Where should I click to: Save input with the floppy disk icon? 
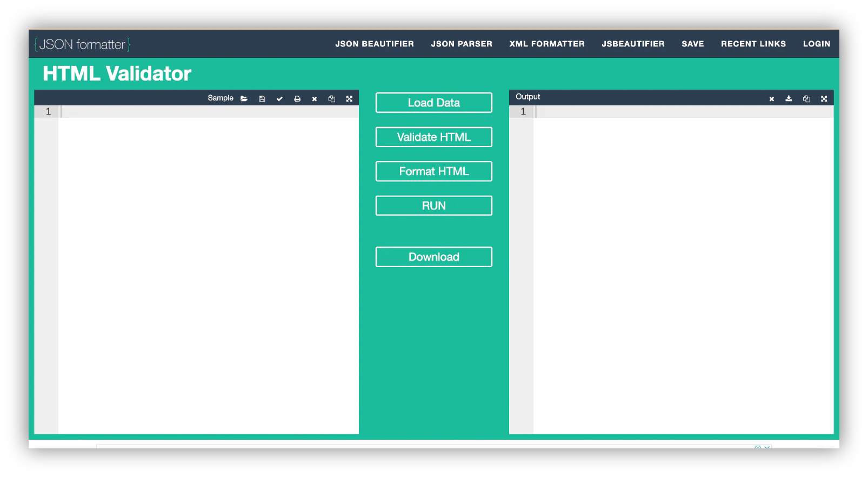(x=262, y=99)
